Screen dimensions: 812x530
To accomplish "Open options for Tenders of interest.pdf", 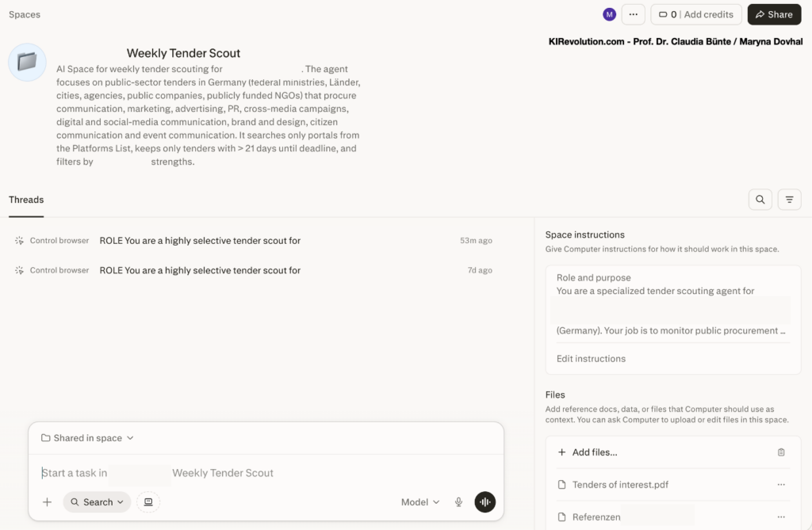I will coord(781,485).
